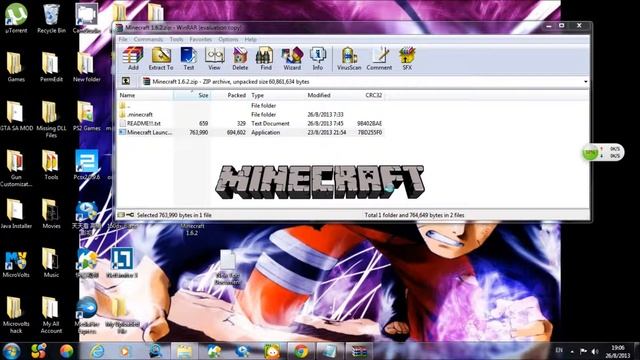
Task: Select the README!!.txt file row
Action: pos(251,123)
